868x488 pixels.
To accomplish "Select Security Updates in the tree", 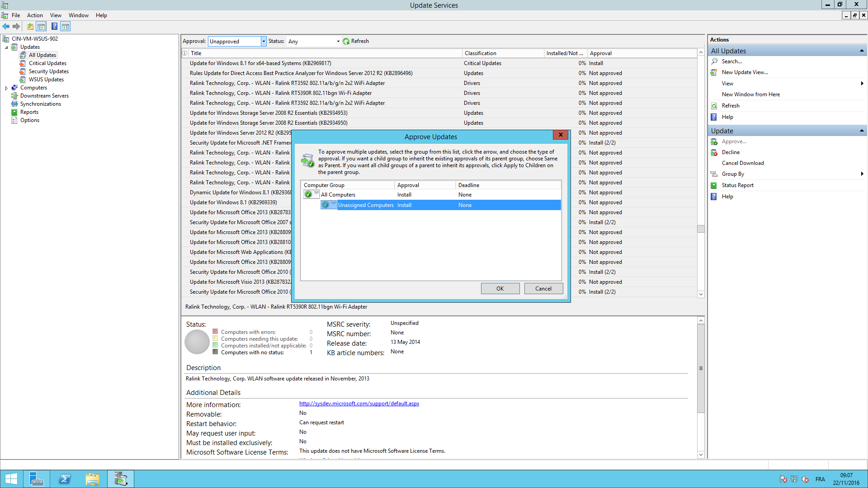I will [x=49, y=71].
